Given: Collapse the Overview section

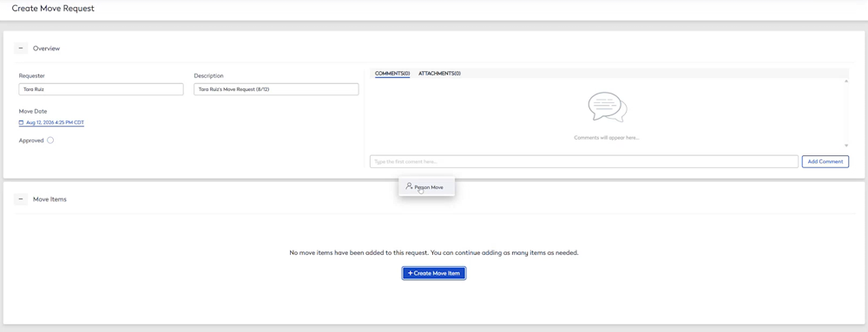Looking at the screenshot, I should tap(21, 48).
